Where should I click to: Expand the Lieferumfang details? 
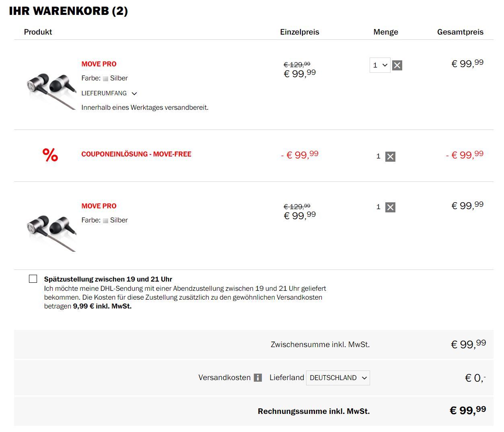coord(109,93)
